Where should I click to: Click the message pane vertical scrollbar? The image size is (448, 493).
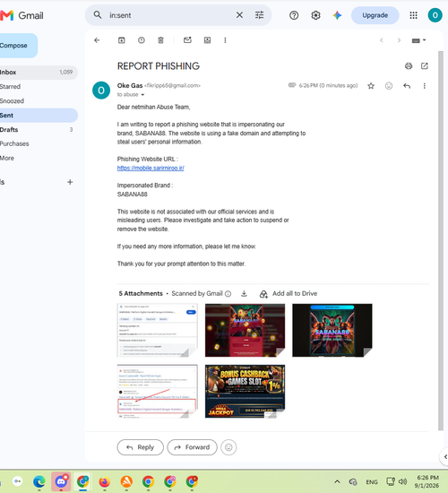441,240
